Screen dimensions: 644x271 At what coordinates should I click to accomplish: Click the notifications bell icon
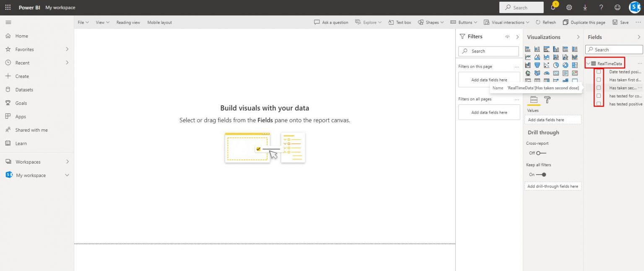pyautogui.click(x=553, y=7)
